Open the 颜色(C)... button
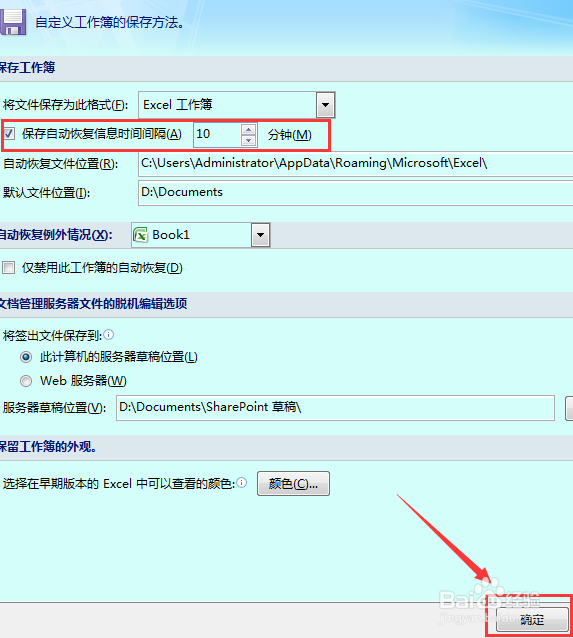Image resolution: width=573 pixels, height=638 pixels. click(x=293, y=484)
